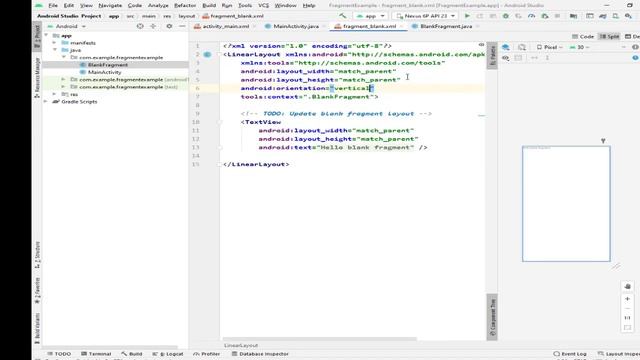This screenshot has width=640, height=360.
Task: Toggle the Resource Manager side tab
Action: click(x=37, y=77)
